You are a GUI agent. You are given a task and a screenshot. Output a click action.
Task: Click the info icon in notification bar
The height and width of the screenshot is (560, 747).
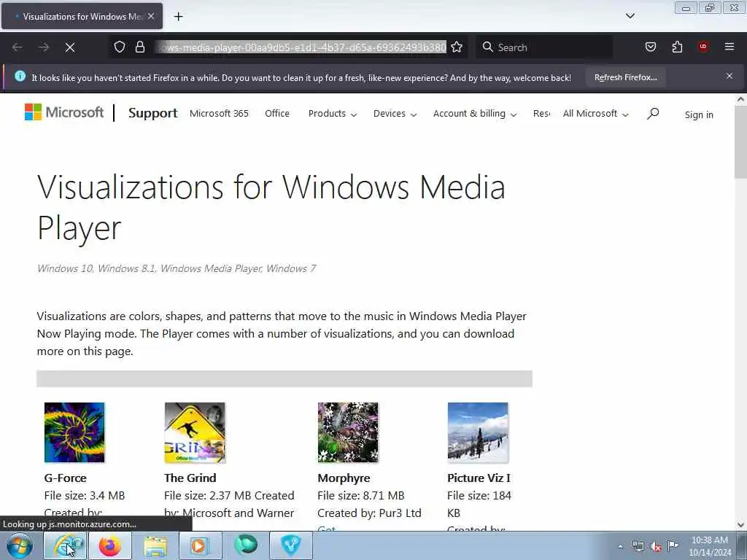pos(20,76)
